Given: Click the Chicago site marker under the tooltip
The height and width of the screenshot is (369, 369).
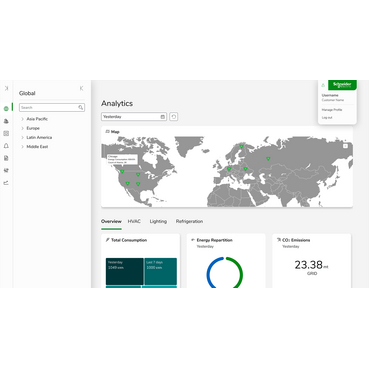Looking at the screenshot, I should click(122, 171).
